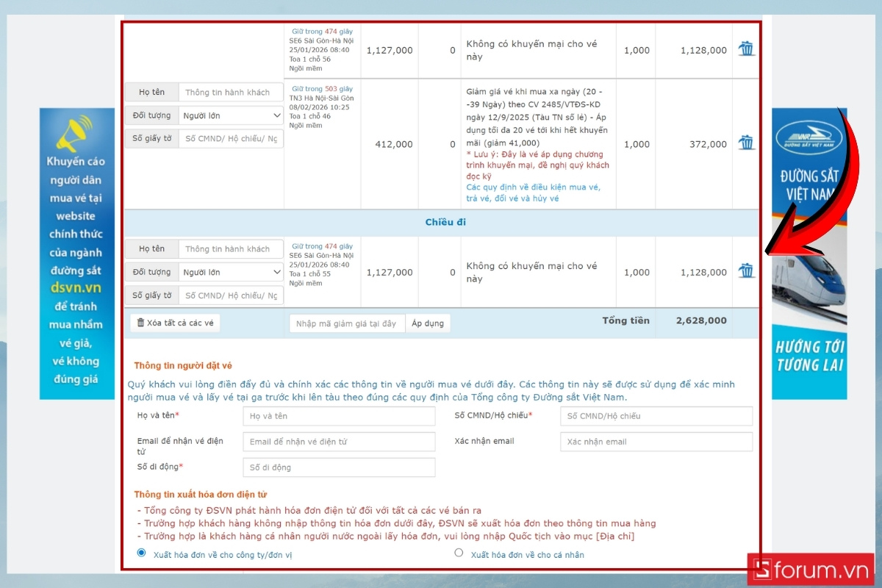Select invoice for individual radio button
882x588 pixels.
point(459,553)
